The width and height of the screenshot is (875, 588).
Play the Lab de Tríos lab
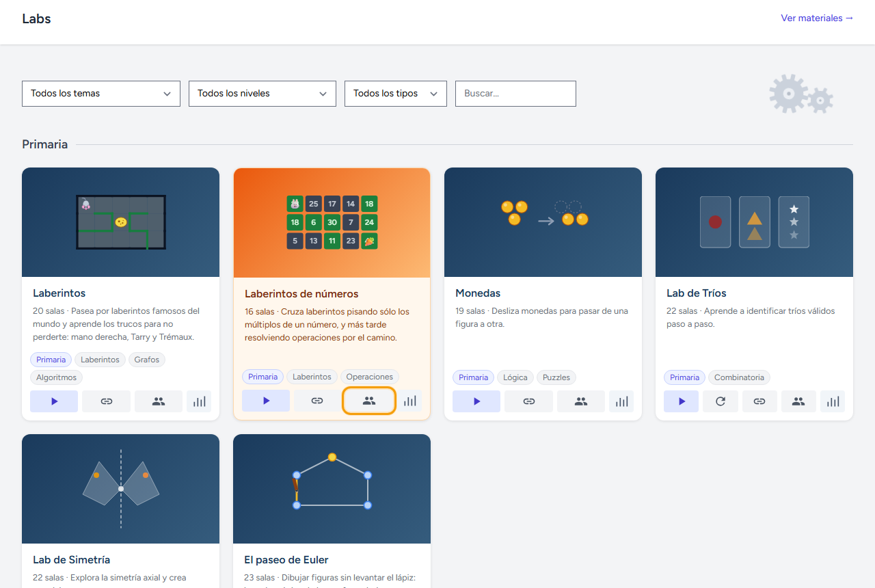coord(681,401)
